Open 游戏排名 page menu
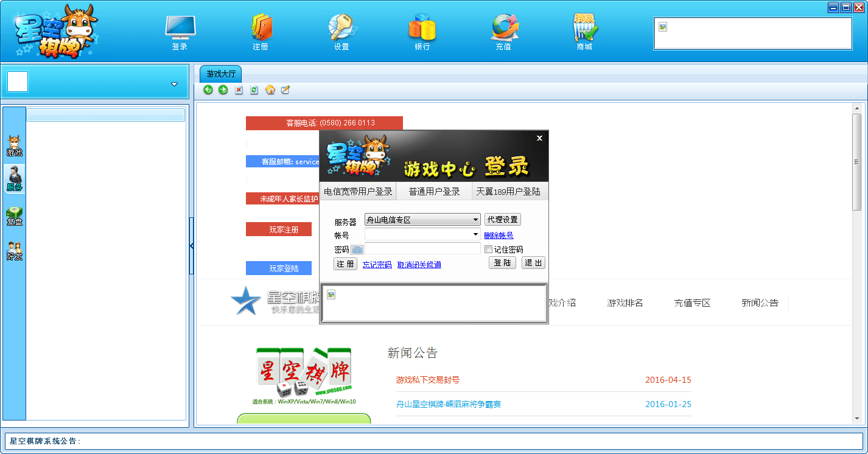 pos(625,303)
